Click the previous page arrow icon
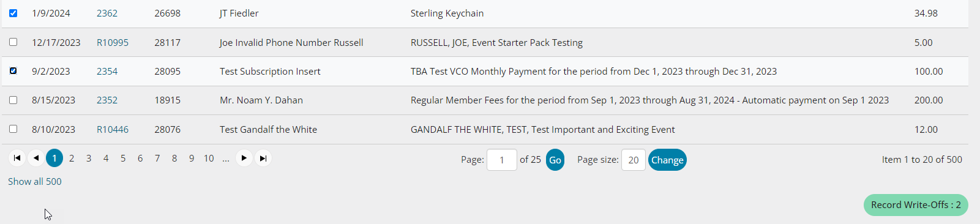Viewport: 980px width, 224px height. click(x=36, y=158)
